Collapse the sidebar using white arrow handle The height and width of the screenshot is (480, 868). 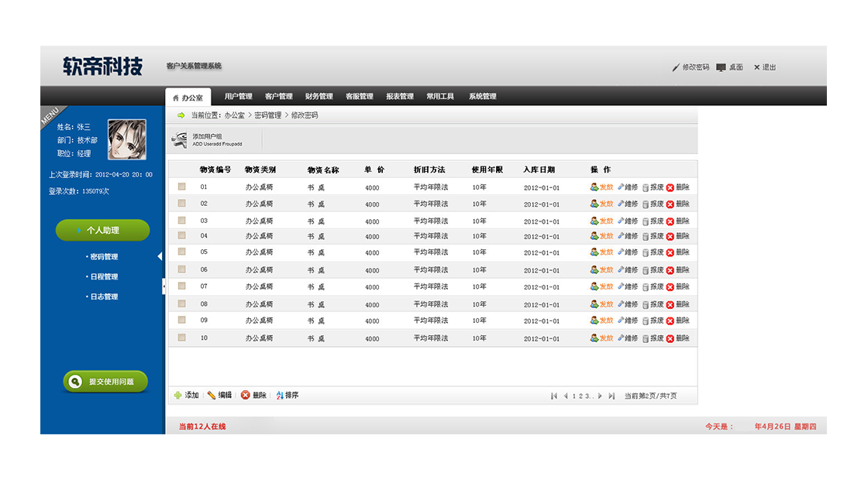[x=164, y=286]
